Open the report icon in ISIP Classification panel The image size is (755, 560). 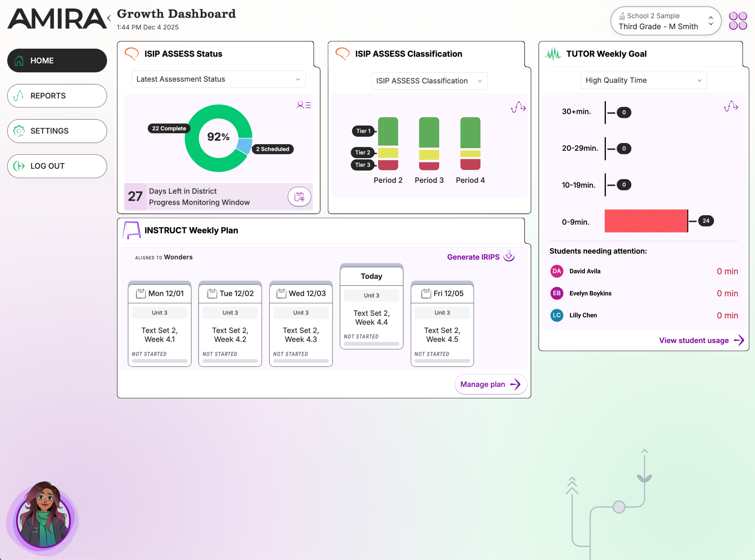click(x=518, y=108)
